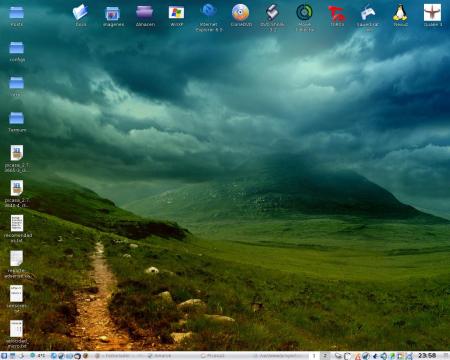Open the Tux penguin desktop icon
Viewport: 450px width, 360px height.
[x=400, y=13]
